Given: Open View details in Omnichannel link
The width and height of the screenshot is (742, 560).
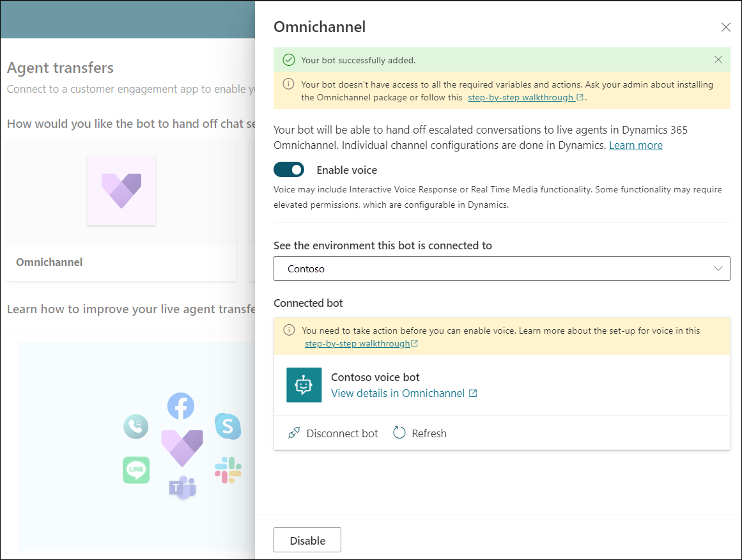Looking at the screenshot, I should pos(398,393).
